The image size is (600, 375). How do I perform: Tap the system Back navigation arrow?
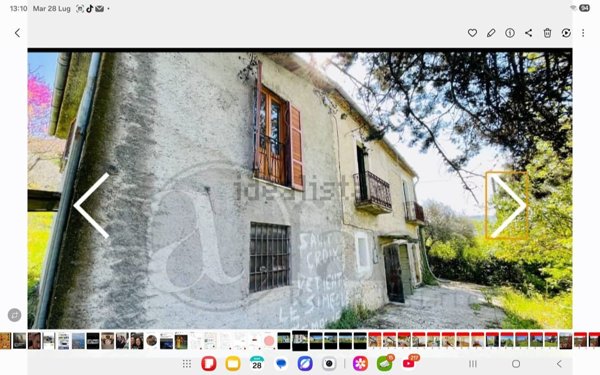tap(559, 364)
